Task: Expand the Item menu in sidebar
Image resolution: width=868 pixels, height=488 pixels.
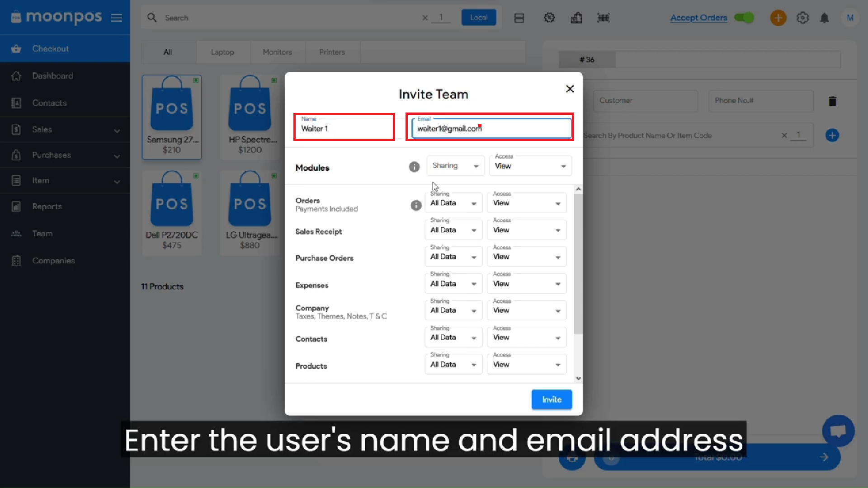Action: (65, 181)
